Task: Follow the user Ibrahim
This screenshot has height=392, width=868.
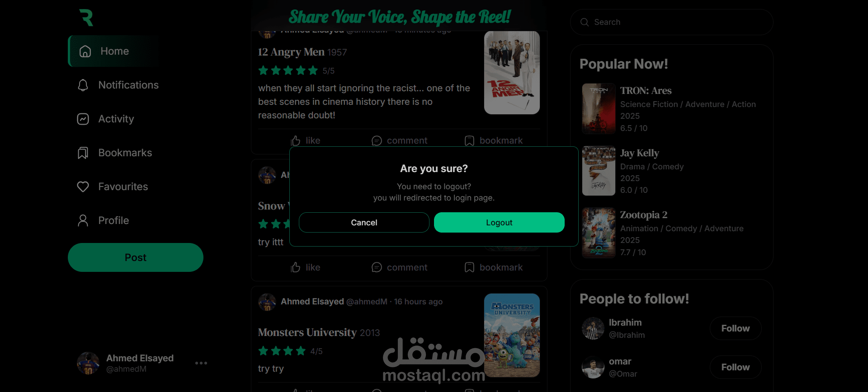Action: [x=736, y=328]
